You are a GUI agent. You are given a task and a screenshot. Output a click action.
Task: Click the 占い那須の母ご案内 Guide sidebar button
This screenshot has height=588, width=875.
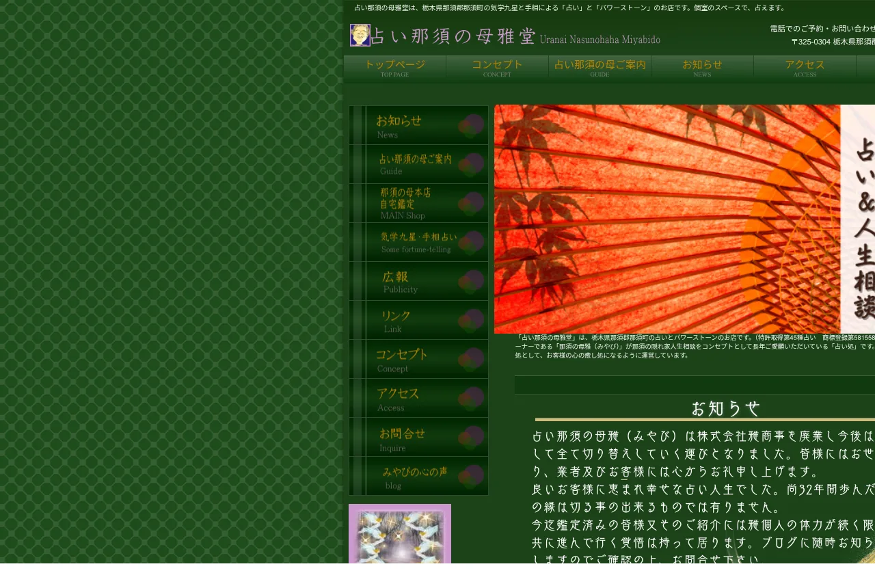pyautogui.click(x=419, y=164)
